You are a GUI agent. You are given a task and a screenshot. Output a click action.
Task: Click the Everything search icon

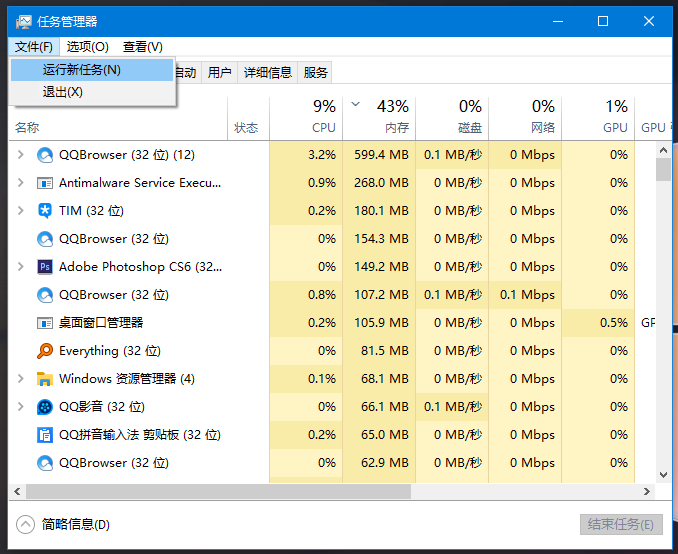(x=45, y=351)
